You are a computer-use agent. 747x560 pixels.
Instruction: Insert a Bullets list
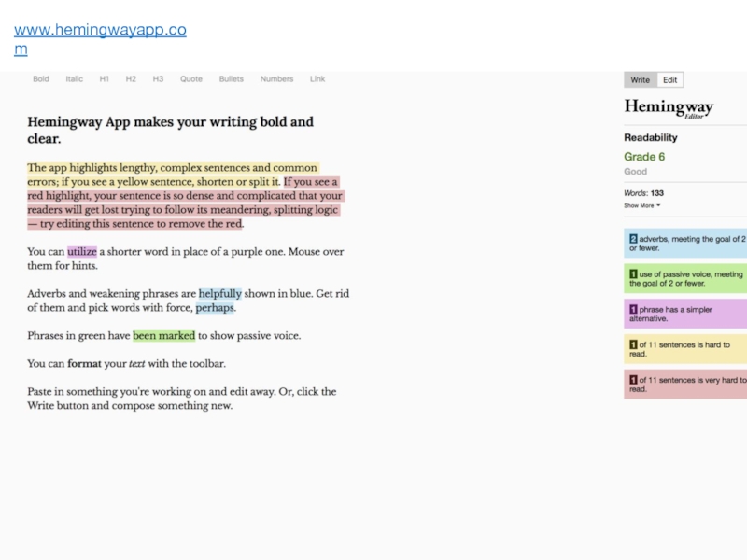tap(231, 79)
